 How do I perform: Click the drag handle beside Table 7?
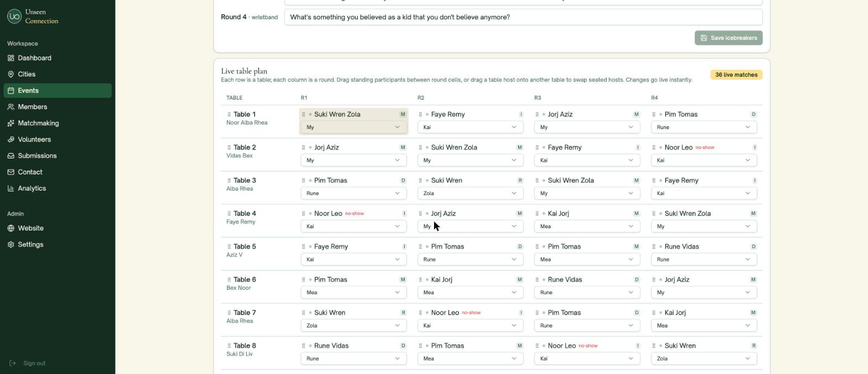[229, 313]
